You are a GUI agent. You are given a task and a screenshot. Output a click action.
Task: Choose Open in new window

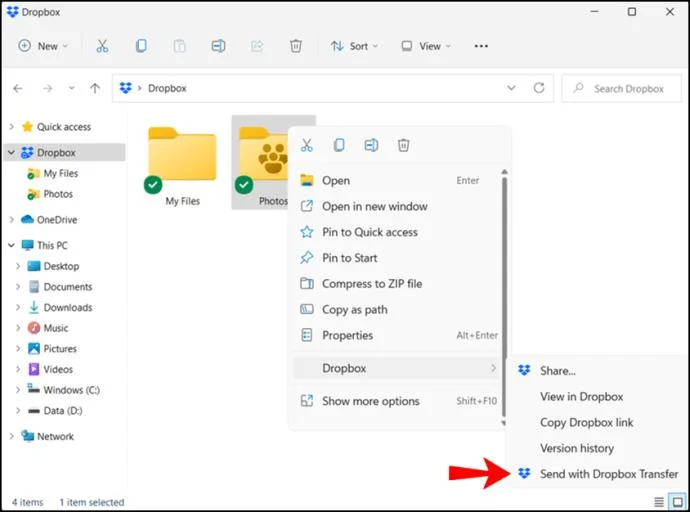click(396, 206)
